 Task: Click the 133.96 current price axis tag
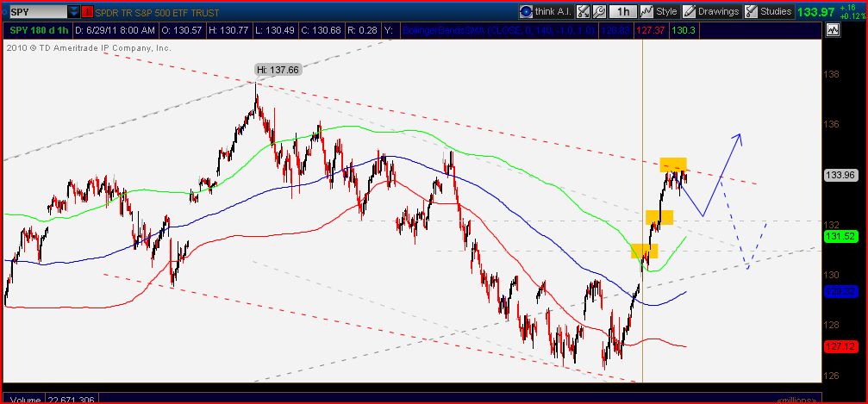(x=840, y=175)
